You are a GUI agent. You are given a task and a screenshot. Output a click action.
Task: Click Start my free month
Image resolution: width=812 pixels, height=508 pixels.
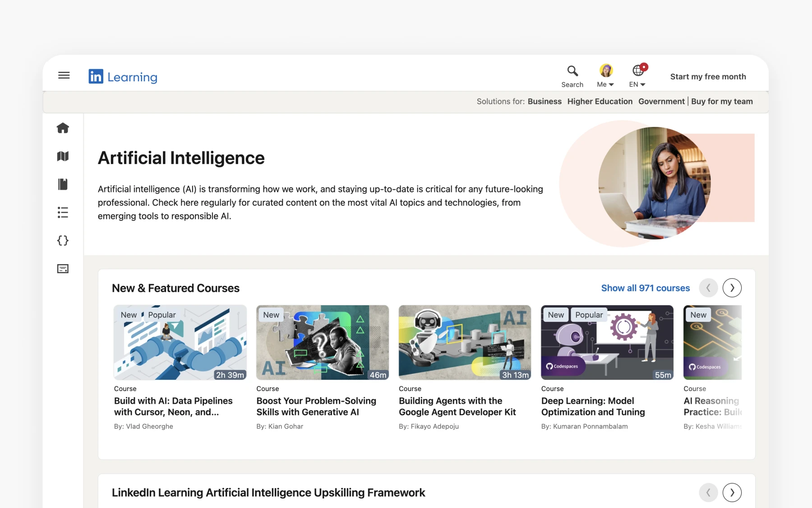point(708,77)
